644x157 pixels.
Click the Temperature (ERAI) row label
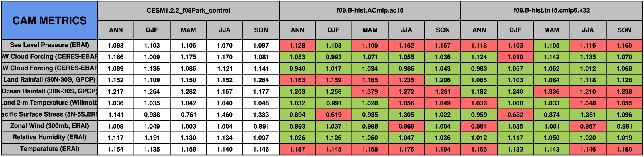[x=49, y=149]
